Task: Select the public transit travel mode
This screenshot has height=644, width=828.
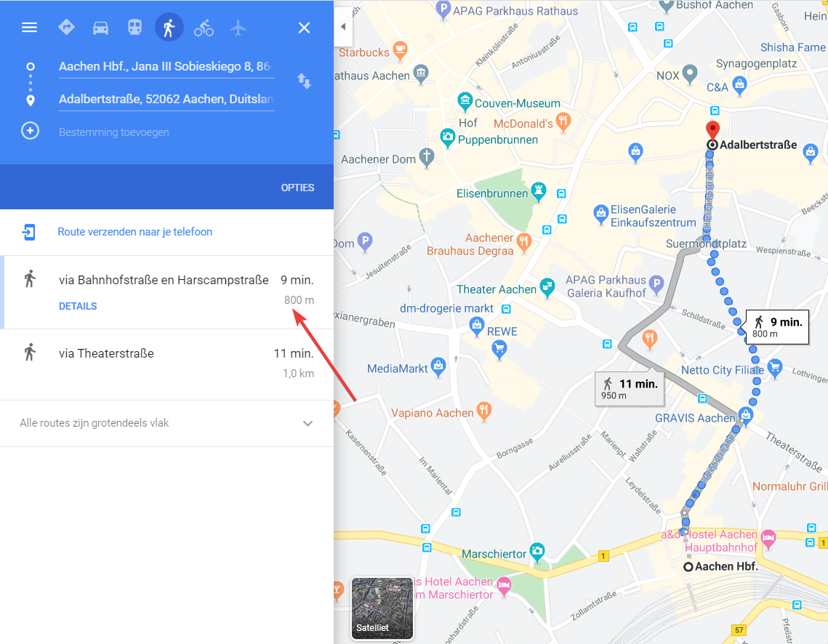Action: click(134, 28)
